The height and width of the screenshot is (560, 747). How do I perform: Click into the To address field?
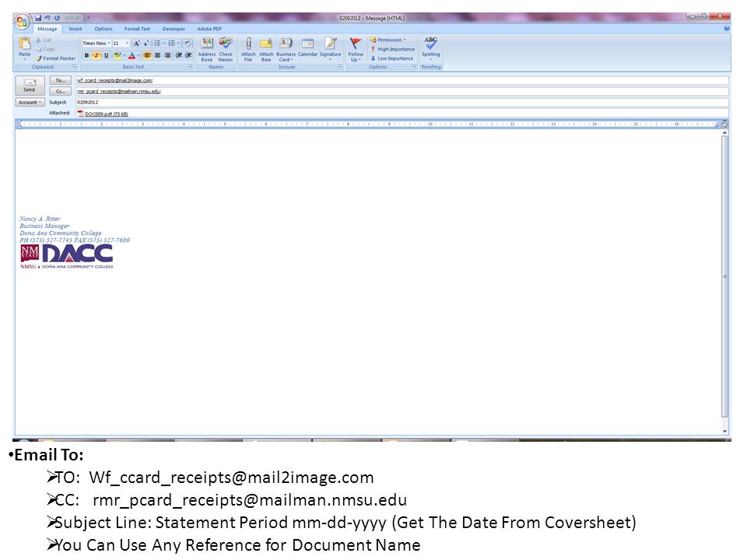(402, 80)
